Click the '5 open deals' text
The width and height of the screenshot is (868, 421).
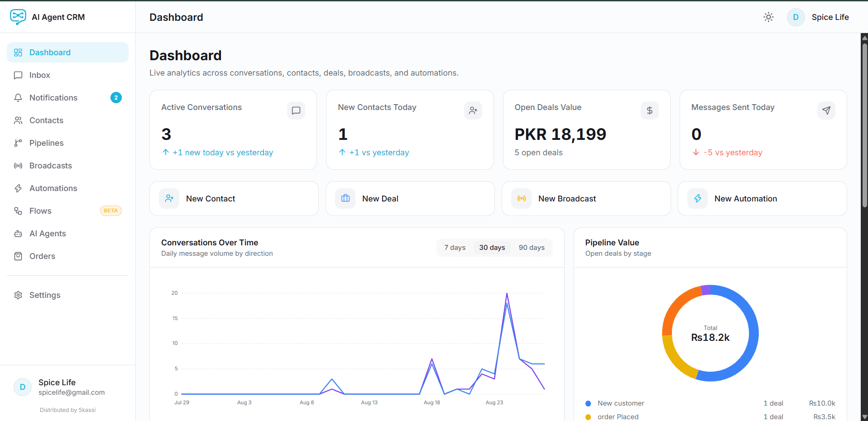point(538,153)
